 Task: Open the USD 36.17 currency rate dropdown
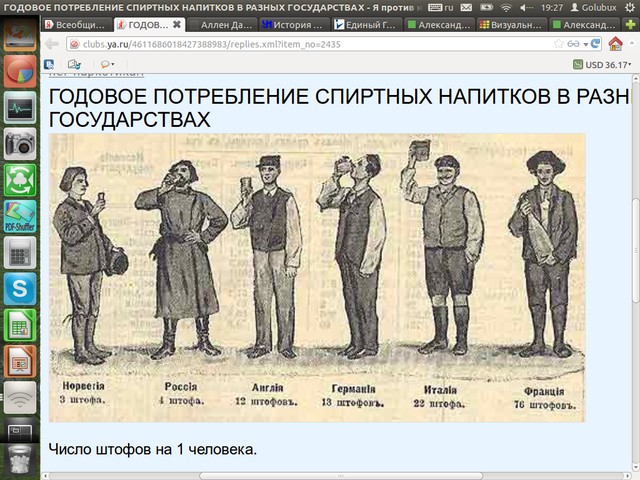pos(602,64)
